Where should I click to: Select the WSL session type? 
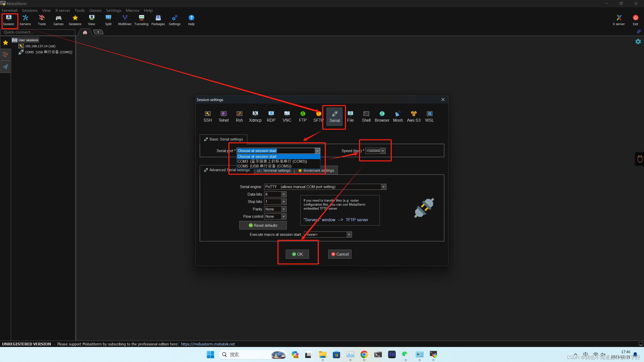[x=429, y=116]
